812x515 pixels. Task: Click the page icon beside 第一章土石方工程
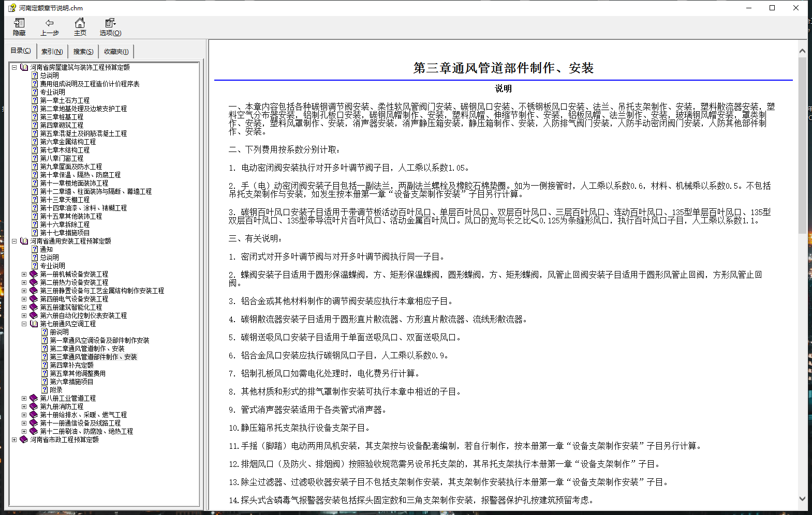coord(35,100)
